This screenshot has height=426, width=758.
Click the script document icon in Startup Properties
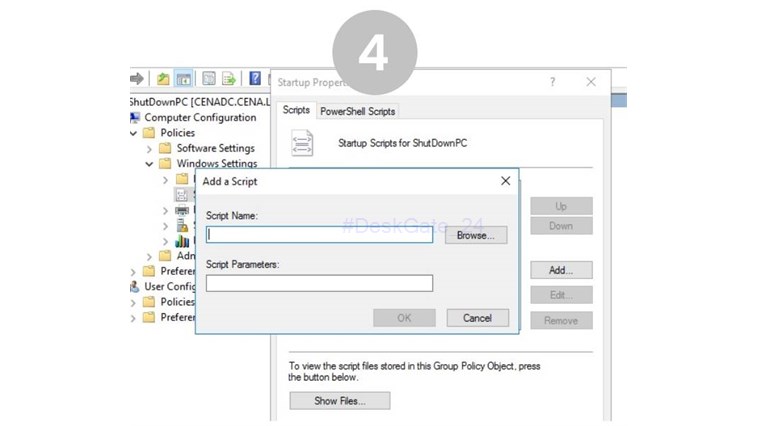[x=302, y=143]
